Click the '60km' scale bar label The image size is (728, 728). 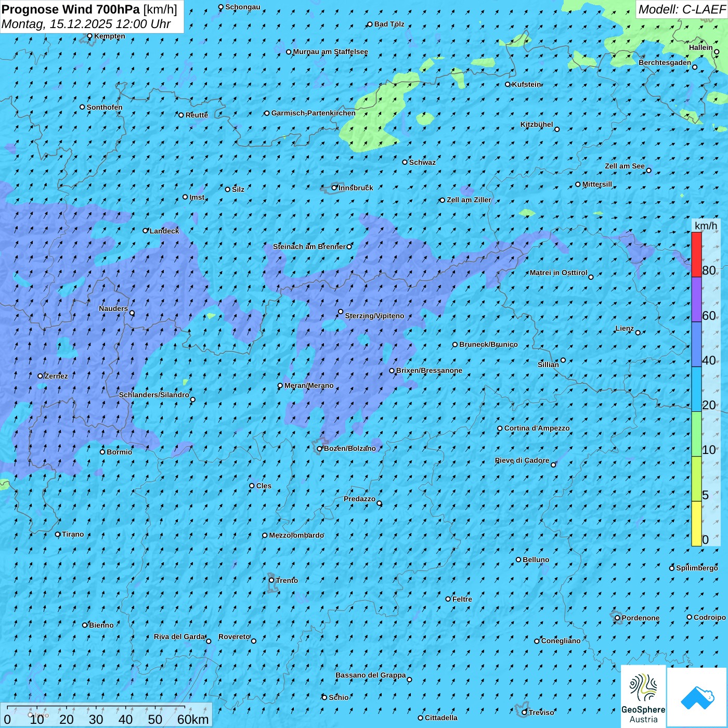[193, 719]
